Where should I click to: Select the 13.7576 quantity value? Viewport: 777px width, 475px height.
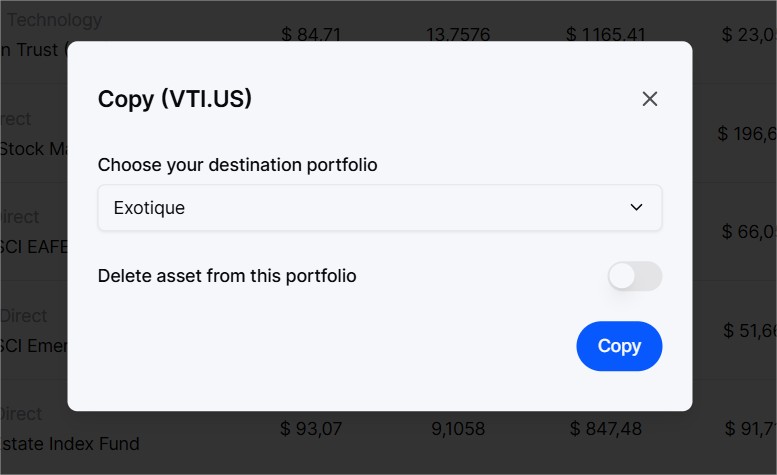(458, 34)
